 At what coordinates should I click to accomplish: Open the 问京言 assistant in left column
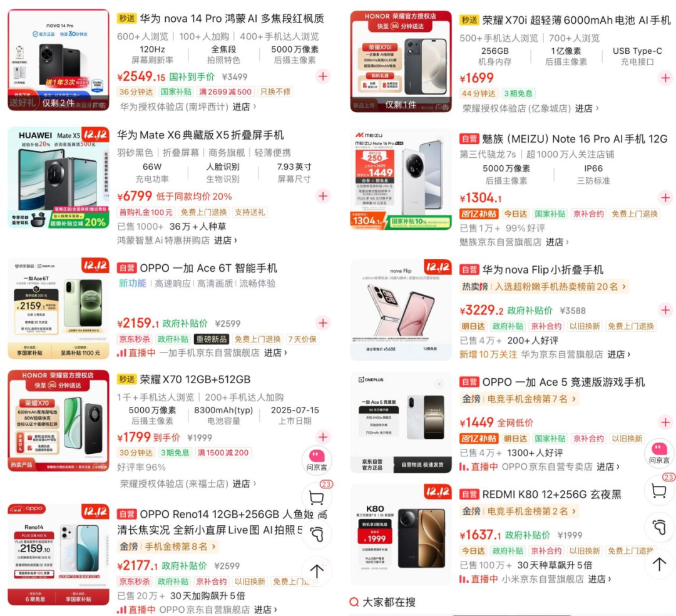click(317, 460)
